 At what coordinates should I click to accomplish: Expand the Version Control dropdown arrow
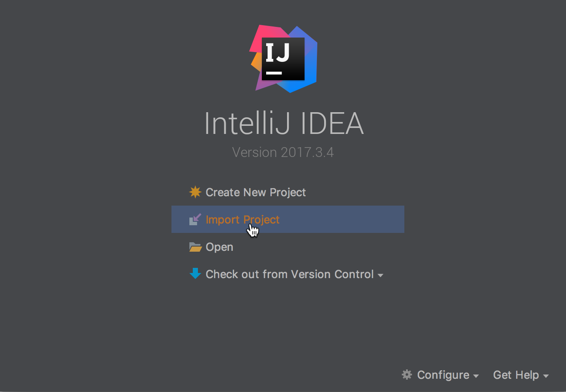click(x=380, y=276)
